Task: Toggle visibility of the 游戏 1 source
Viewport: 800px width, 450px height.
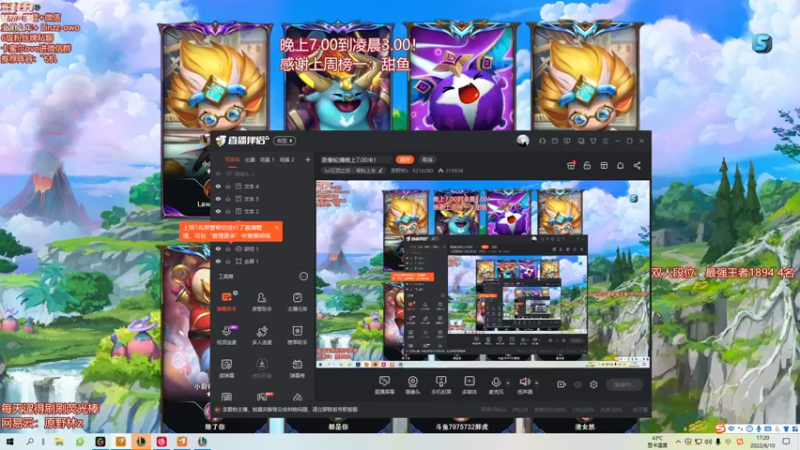Action: (x=218, y=249)
